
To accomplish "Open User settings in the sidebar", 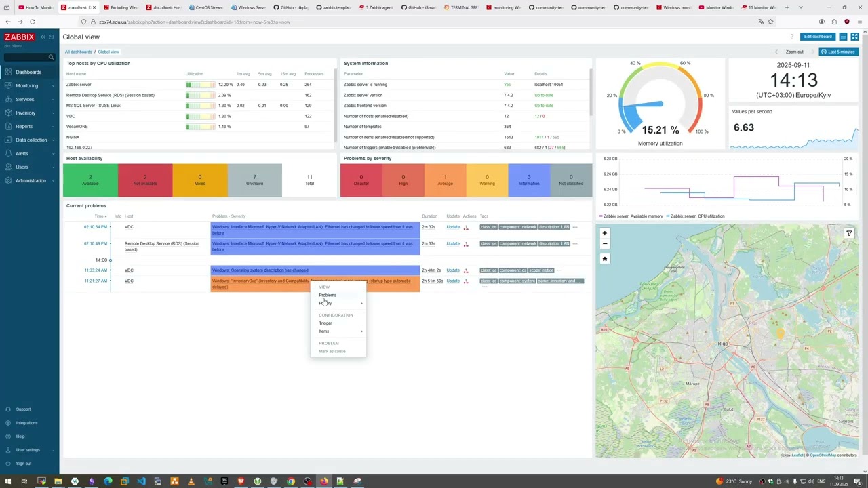I will [28, 450].
